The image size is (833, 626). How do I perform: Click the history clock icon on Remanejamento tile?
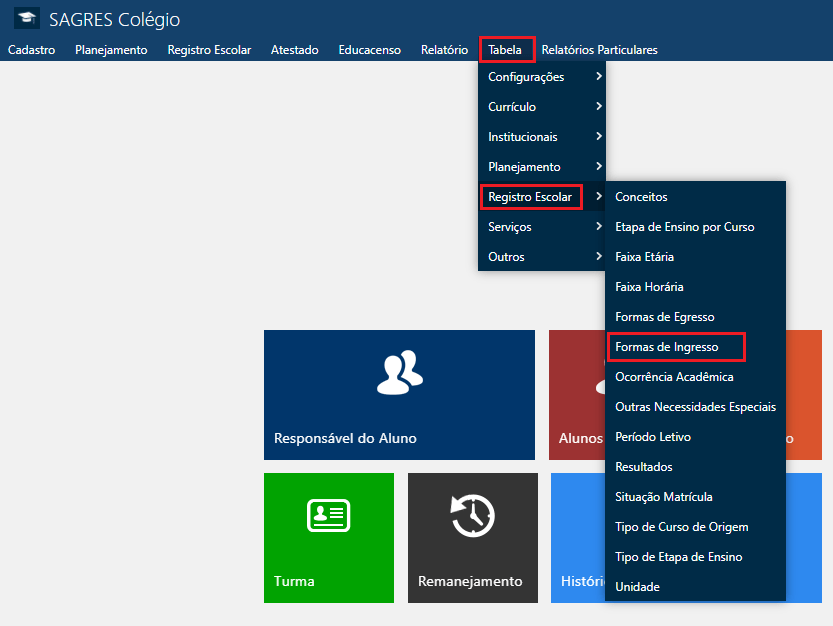click(x=472, y=516)
